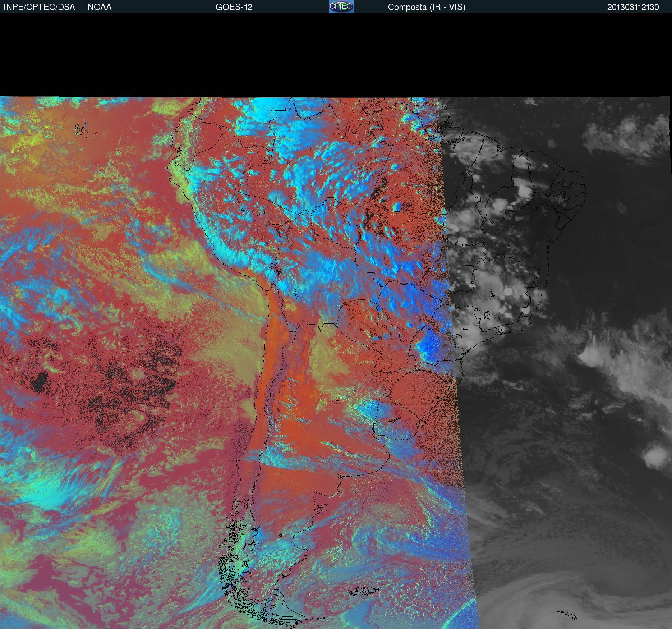Click the Falkland Islands outline
Image resolution: width=672 pixels, height=629 pixels.
click(x=365, y=590)
